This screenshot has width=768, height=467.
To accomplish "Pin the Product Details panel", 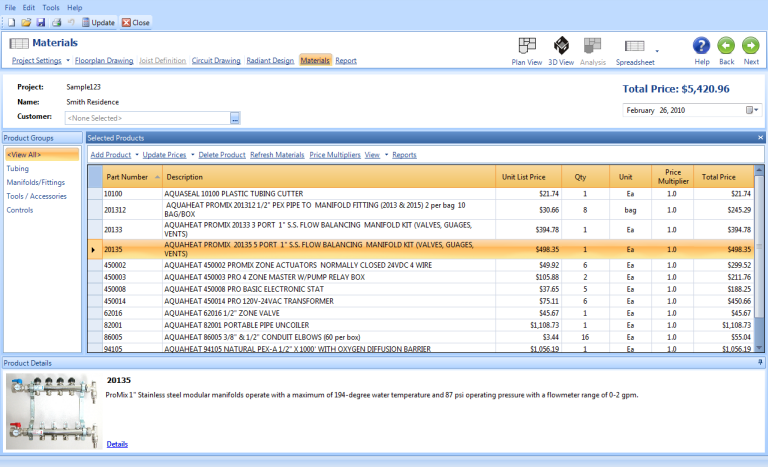I will click(x=760, y=363).
